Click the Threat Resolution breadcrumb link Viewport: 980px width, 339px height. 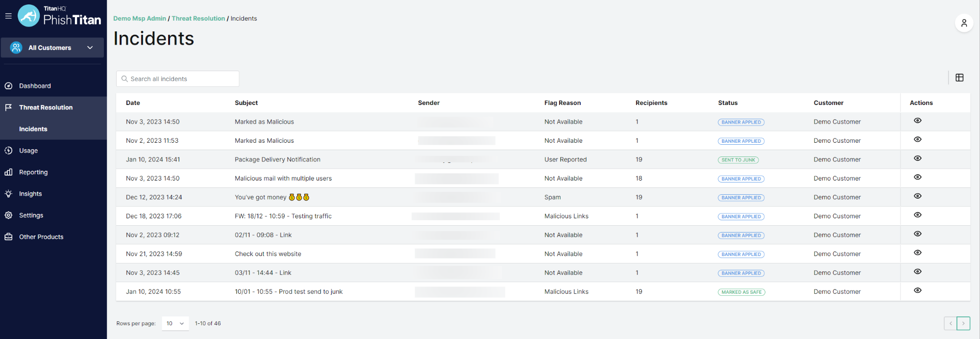point(198,19)
